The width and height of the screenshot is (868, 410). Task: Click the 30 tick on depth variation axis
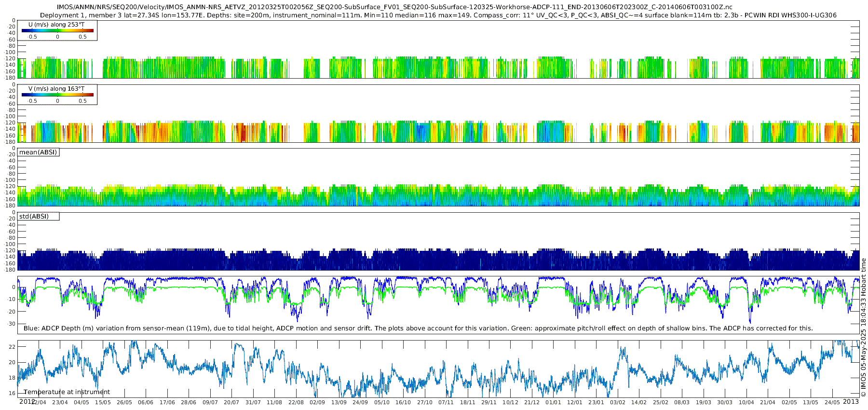click(13, 324)
